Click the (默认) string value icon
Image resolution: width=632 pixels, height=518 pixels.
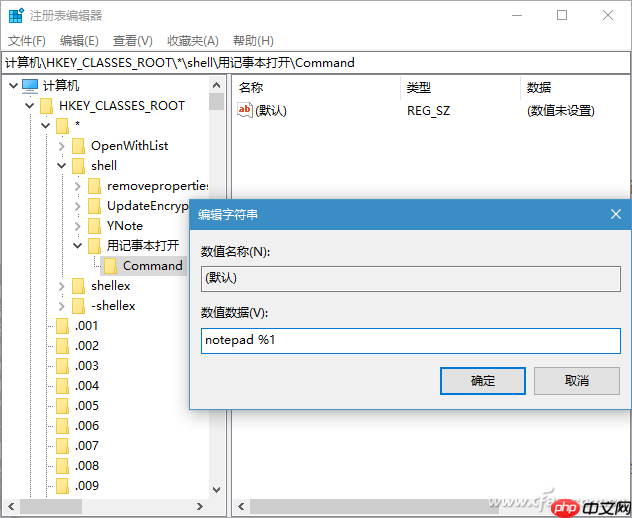(x=245, y=110)
